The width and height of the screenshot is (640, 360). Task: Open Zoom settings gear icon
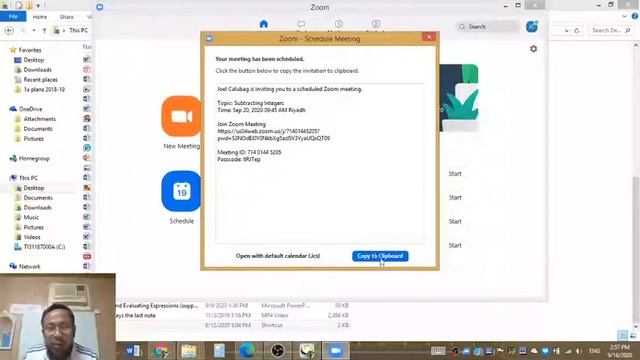pos(533,49)
